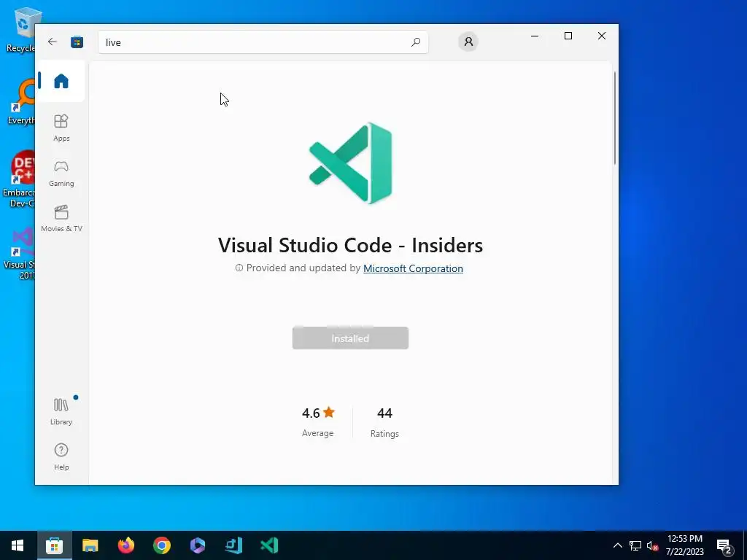Viewport: 747px width, 560px height.
Task: Open the Movies & TV section
Action: pyautogui.click(x=61, y=219)
